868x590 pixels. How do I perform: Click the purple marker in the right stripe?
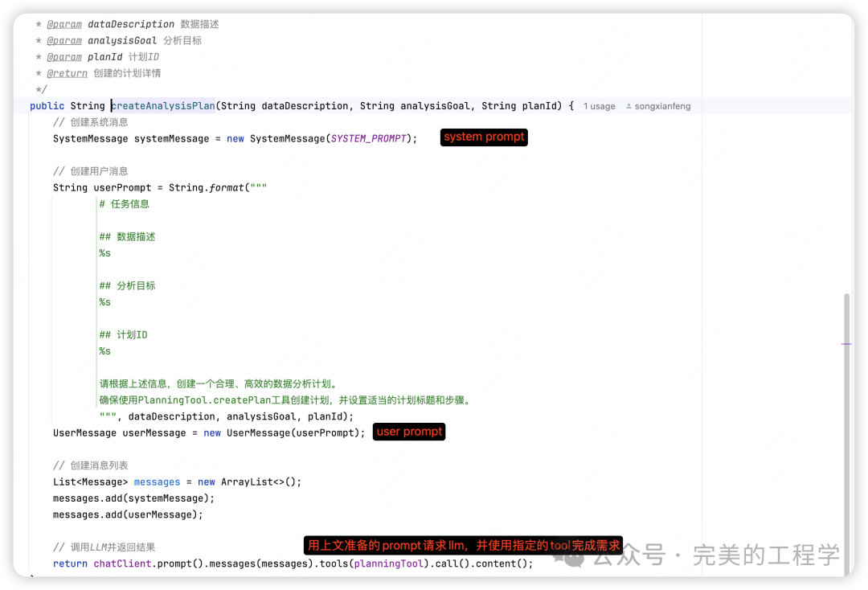coord(846,344)
